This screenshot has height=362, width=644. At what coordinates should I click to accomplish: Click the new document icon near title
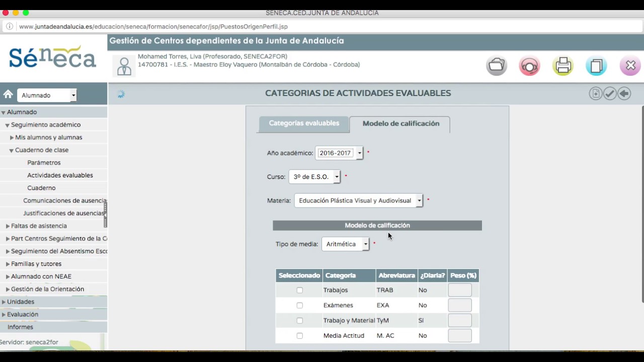pyautogui.click(x=596, y=94)
